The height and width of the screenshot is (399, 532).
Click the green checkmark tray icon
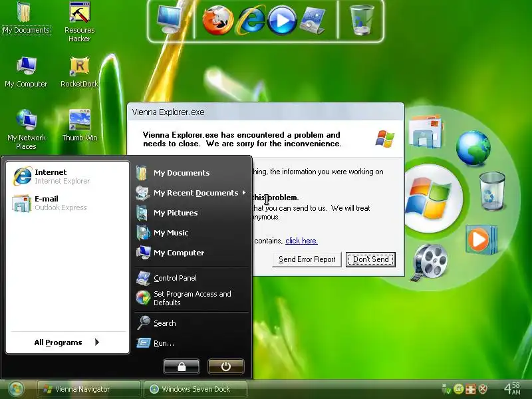tap(446, 389)
